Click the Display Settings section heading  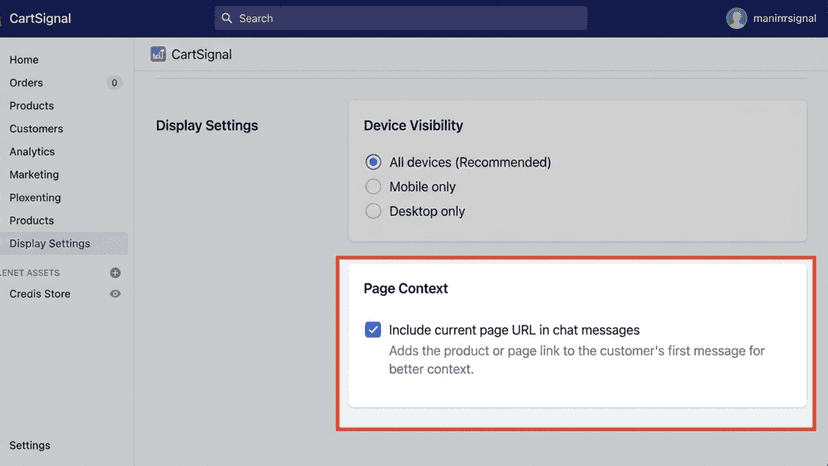(207, 126)
